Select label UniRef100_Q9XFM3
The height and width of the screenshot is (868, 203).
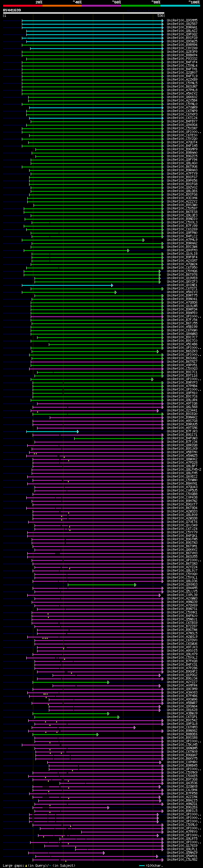pos(182,250)
